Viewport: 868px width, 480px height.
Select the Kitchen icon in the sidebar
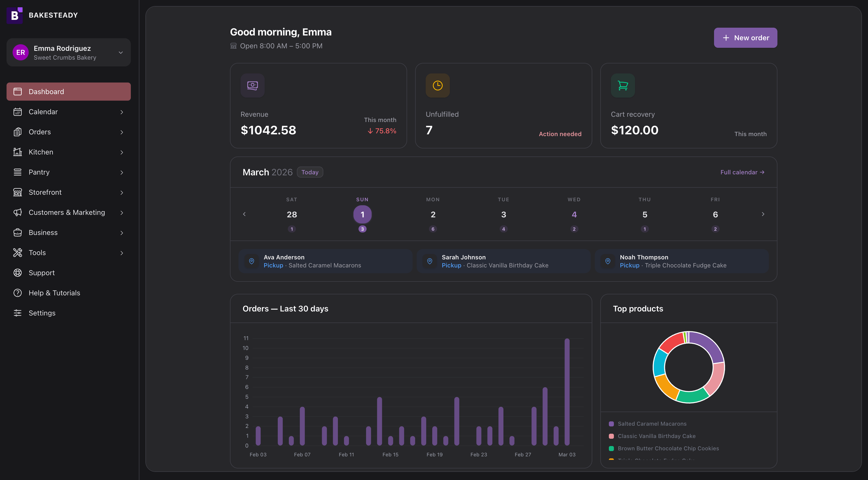coord(18,152)
